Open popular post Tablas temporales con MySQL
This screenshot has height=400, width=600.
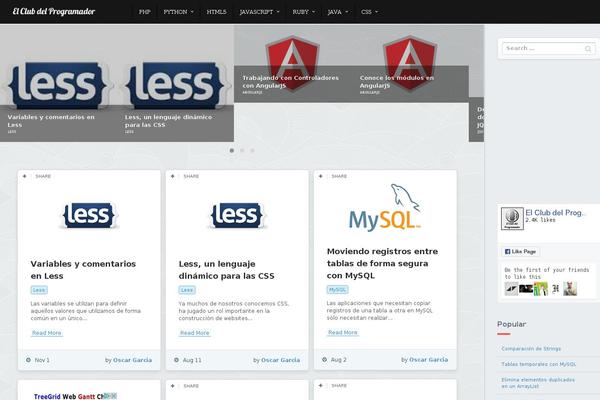pos(538,364)
